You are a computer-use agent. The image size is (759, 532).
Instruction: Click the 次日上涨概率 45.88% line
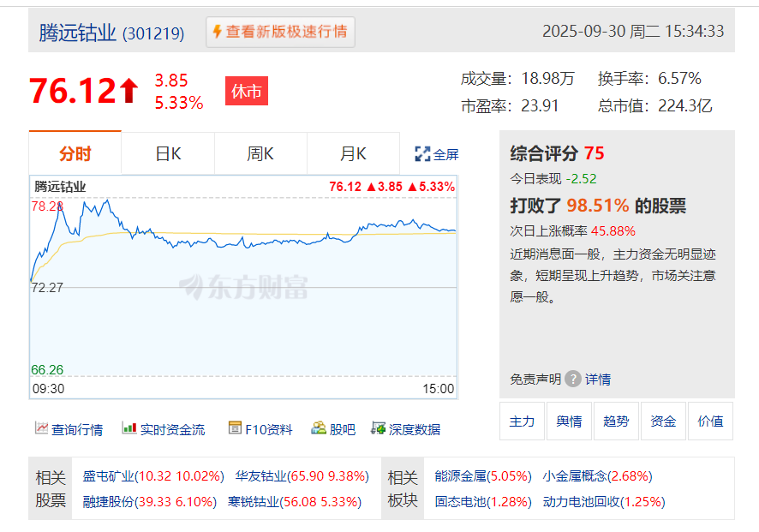pos(572,231)
